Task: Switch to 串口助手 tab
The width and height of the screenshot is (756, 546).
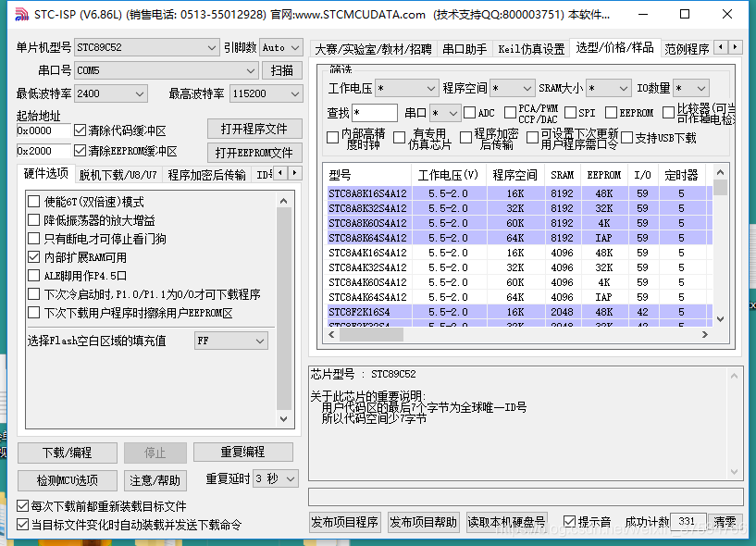Action: (465, 49)
